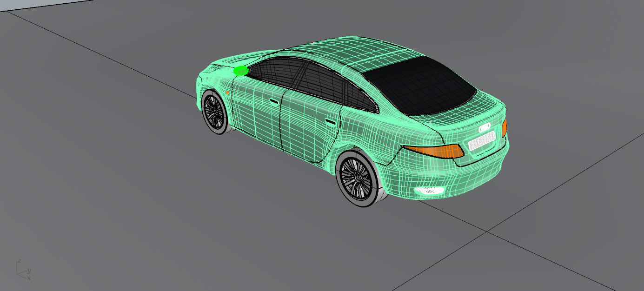644x291 pixels.
Task: Select the front door side window glass
Action: [x=275, y=72]
